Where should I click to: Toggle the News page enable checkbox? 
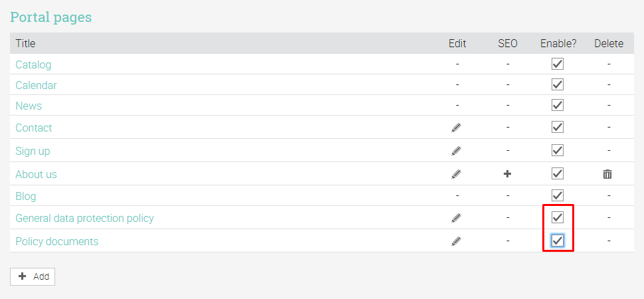[558, 106]
